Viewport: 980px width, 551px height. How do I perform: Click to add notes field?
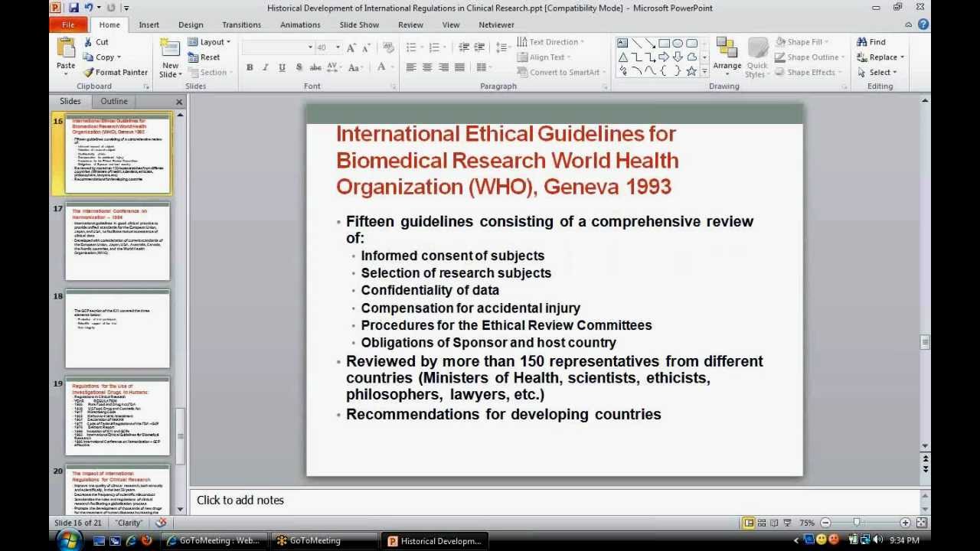click(554, 500)
